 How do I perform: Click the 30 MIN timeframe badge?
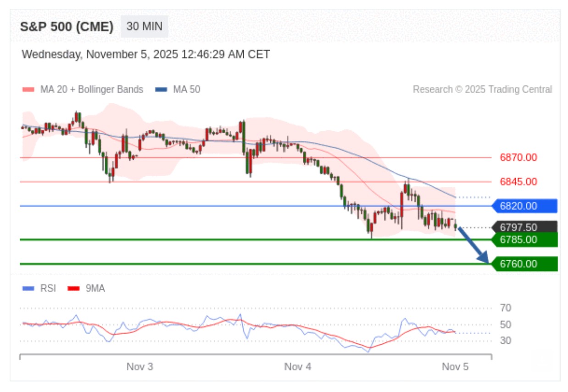(x=144, y=27)
